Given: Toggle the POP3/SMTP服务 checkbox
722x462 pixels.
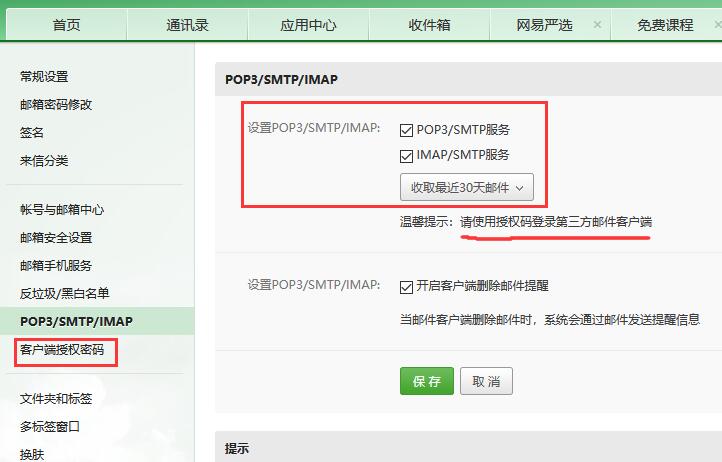Looking at the screenshot, I should click(x=406, y=130).
